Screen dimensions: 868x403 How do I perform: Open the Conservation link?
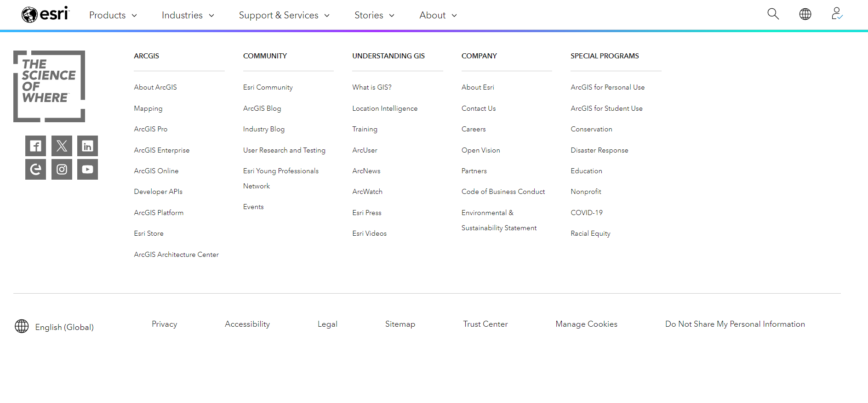pos(592,129)
